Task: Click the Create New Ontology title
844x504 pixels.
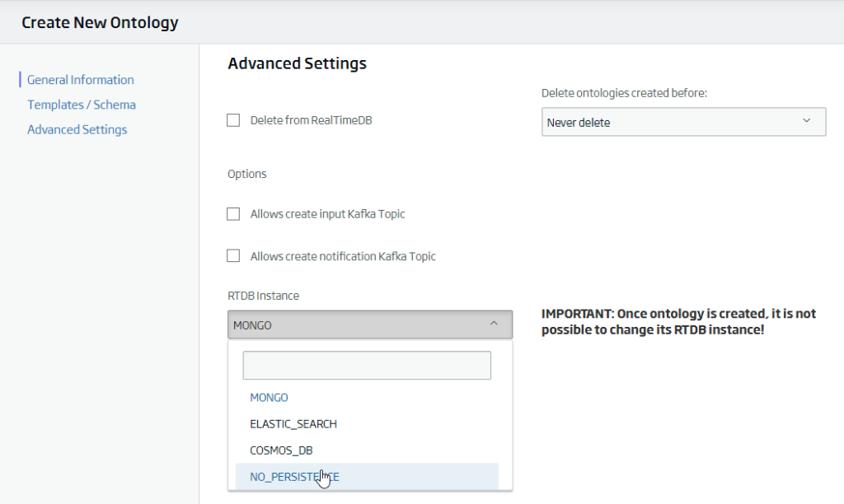Action: coord(100,22)
